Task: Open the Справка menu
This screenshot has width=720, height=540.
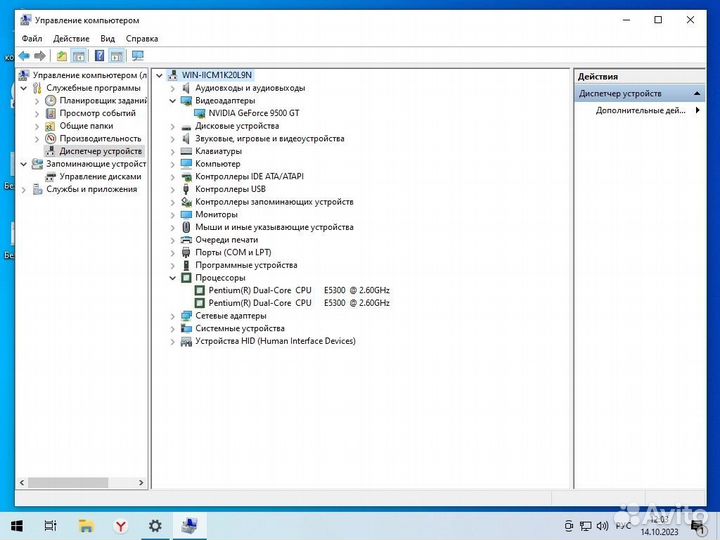Action: coord(142,39)
